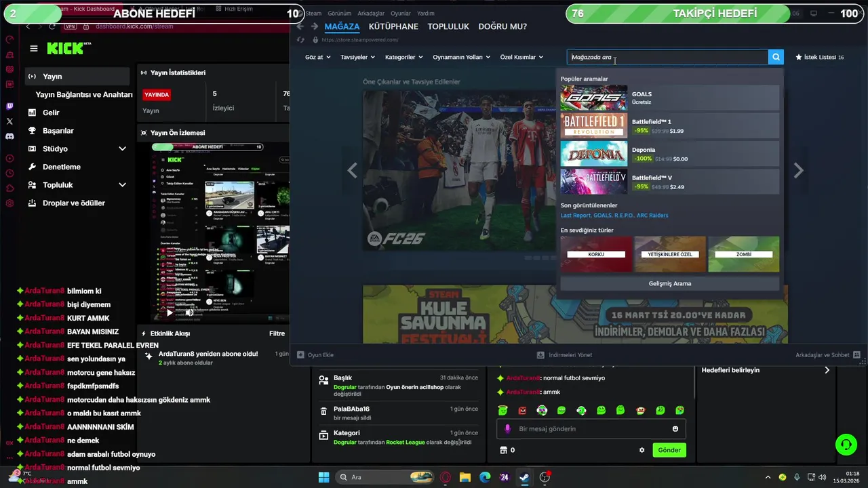This screenshot has height=488, width=868.
Task: Switch to the KÜTÜPHANE tab
Action: (x=393, y=26)
